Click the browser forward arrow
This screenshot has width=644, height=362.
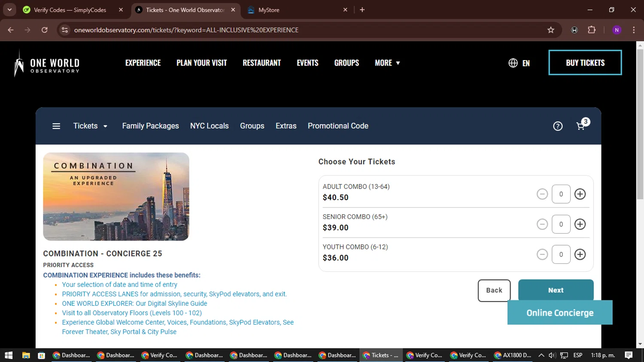[27, 30]
